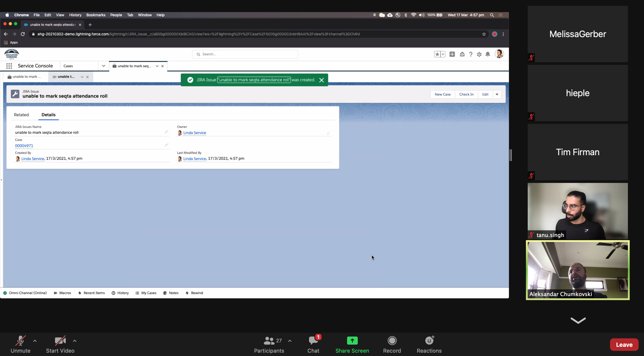
Task: Dismiss the JIRA Issue created toast
Action: click(321, 80)
